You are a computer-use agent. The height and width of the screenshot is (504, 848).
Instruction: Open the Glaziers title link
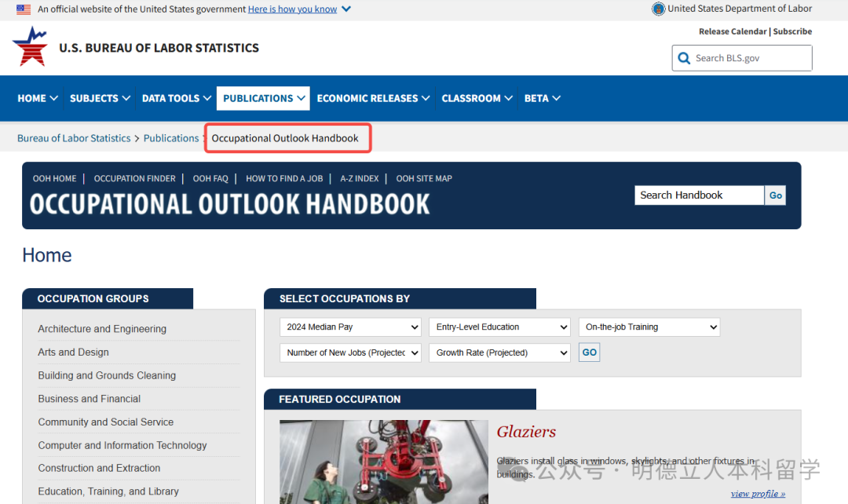pos(526,432)
